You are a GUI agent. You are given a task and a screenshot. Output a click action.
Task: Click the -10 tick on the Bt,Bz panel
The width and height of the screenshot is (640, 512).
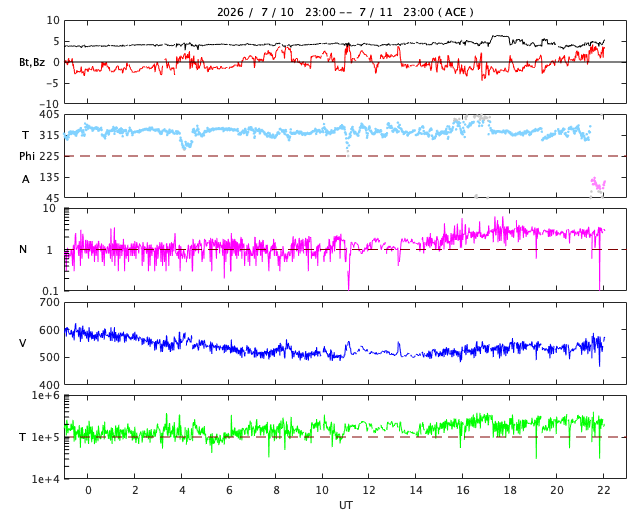click(49, 105)
